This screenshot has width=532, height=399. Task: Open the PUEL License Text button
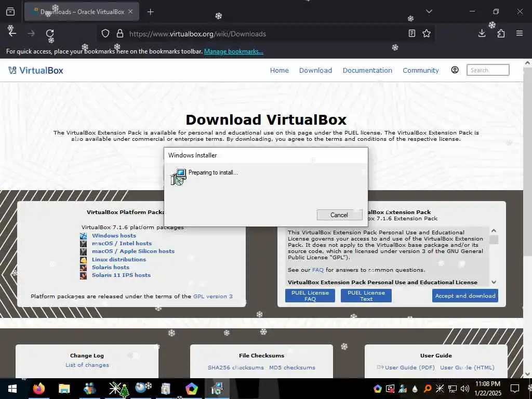coord(366,296)
